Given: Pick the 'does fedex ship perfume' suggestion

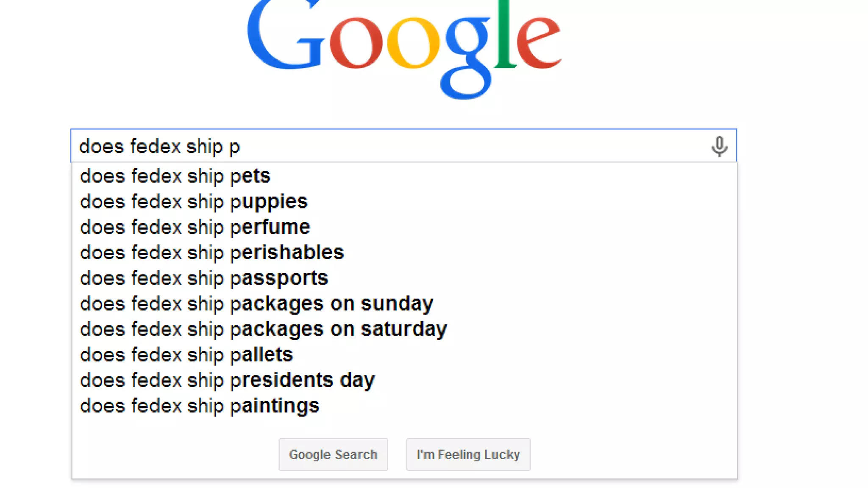Looking at the screenshot, I should click(195, 227).
